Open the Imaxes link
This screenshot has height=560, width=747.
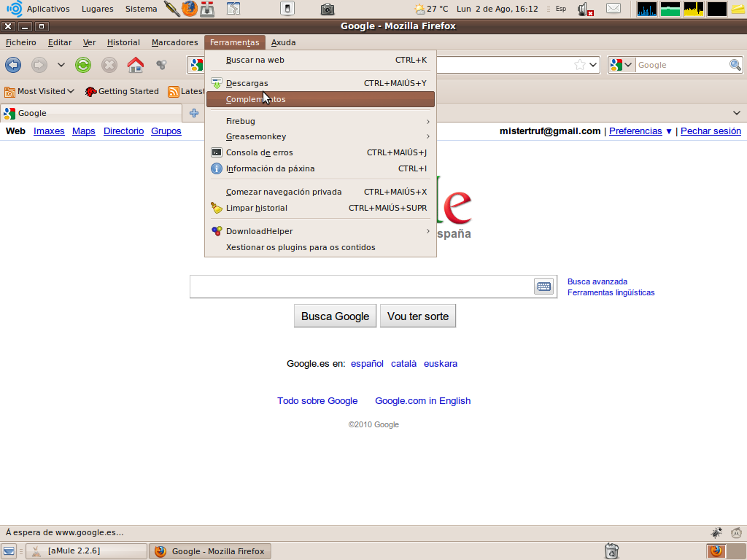click(x=49, y=131)
